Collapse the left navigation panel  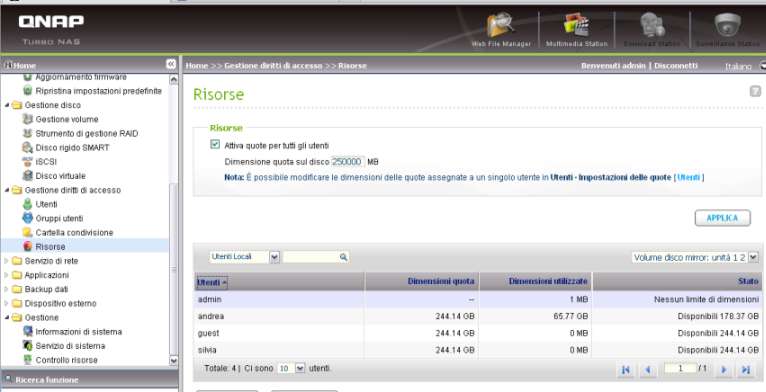pyautogui.click(x=170, y=64)
